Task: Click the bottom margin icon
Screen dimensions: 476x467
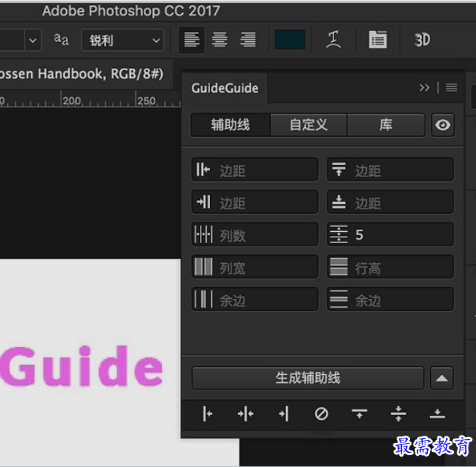Action: click(x=339, y=202)
